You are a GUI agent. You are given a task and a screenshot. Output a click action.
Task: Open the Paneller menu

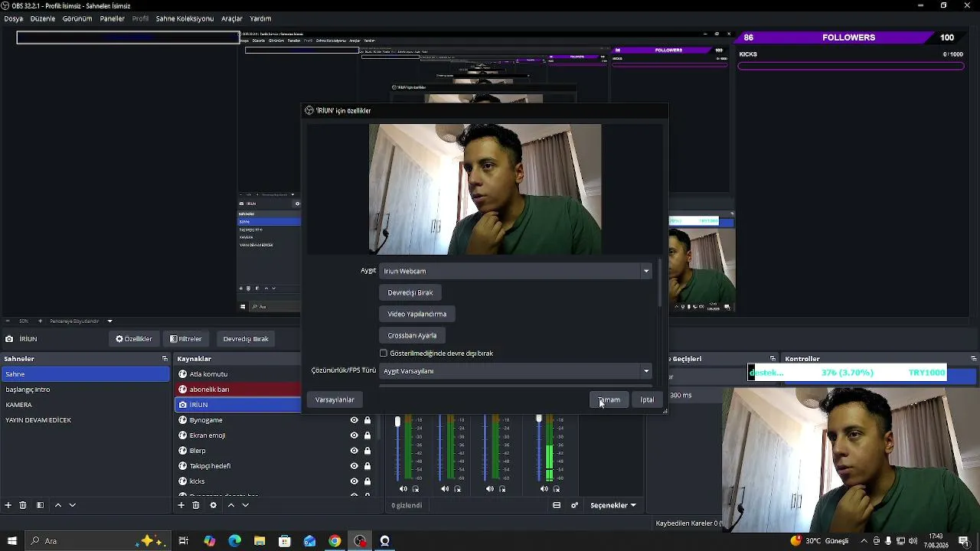[113, 18]
